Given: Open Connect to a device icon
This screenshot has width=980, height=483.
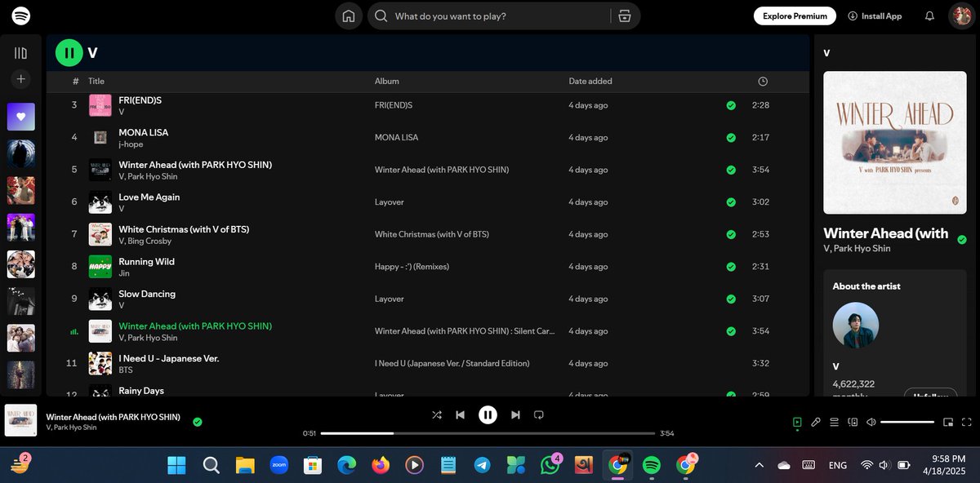Looking at the screenshot, I should [x=853, y=422].
